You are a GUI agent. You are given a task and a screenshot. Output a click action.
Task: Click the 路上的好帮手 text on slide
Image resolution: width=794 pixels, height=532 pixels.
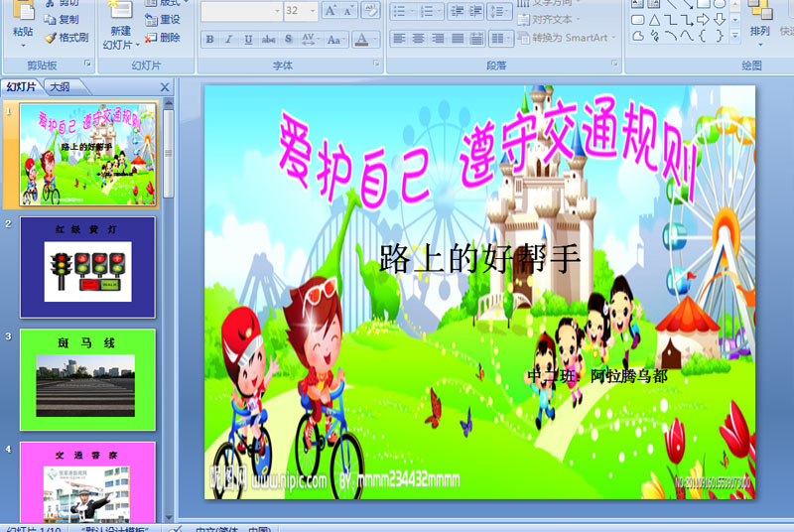pyautogui.click(x=479, y=258)
